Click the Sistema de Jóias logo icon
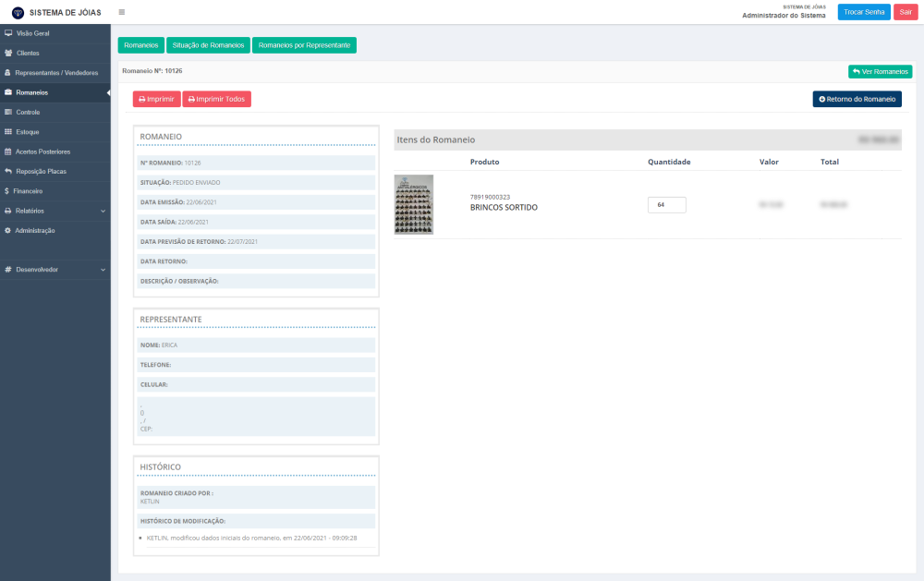This screenshot has height=581, width=924. pyautogui.click(x=18, y=12)
